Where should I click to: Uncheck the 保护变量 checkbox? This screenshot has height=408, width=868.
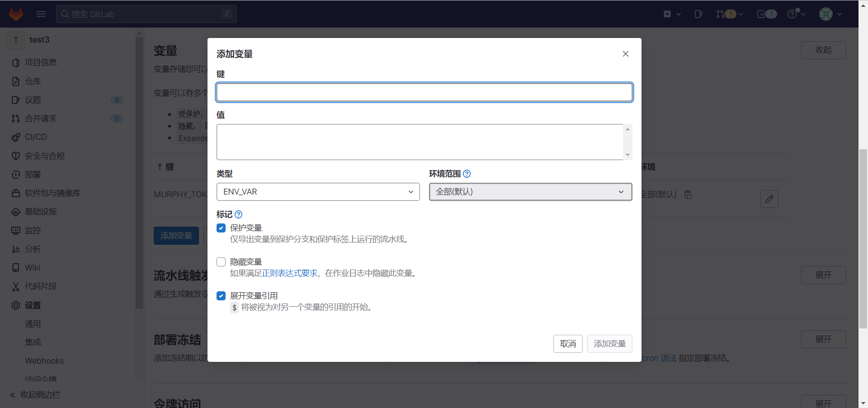(x=221, y=228)
